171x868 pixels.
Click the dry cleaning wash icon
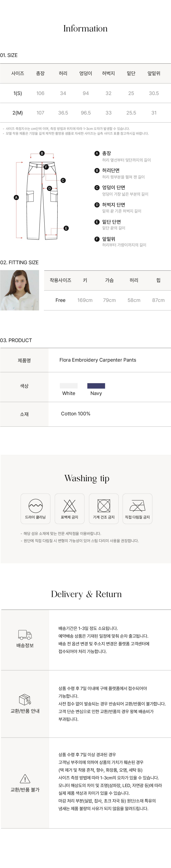(36, 505)
